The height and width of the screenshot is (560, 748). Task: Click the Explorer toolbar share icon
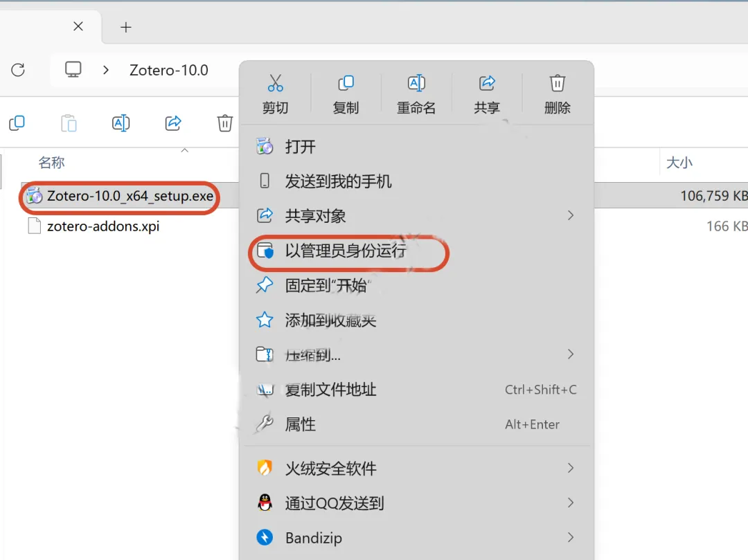(x=173, y=123)
